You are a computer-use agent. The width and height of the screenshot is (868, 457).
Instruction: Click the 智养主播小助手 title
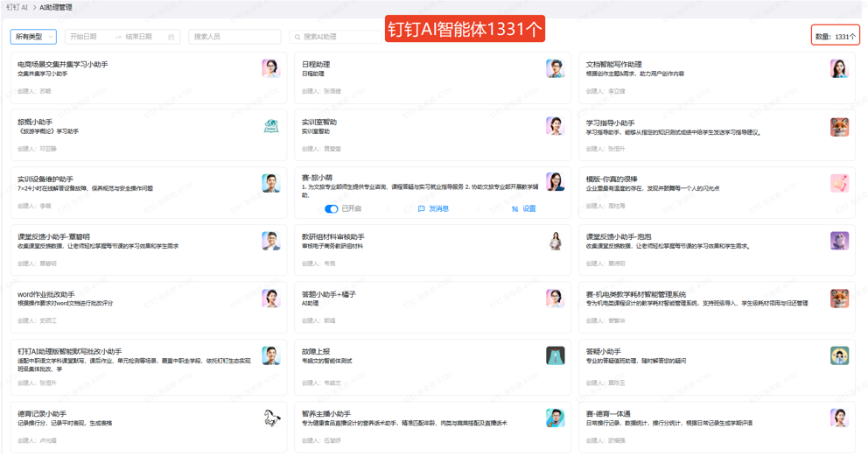click(x=326, y=414)
